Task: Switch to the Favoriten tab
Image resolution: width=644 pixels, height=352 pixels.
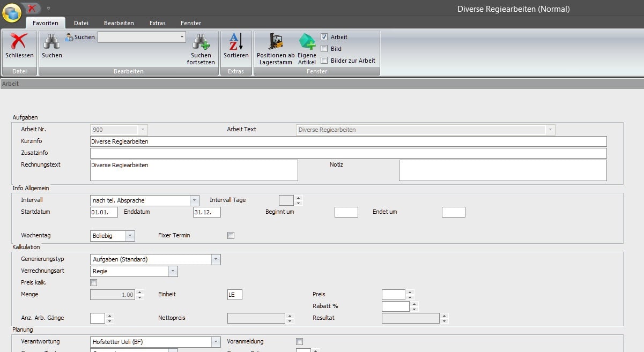Action: (x=46, y=23)
